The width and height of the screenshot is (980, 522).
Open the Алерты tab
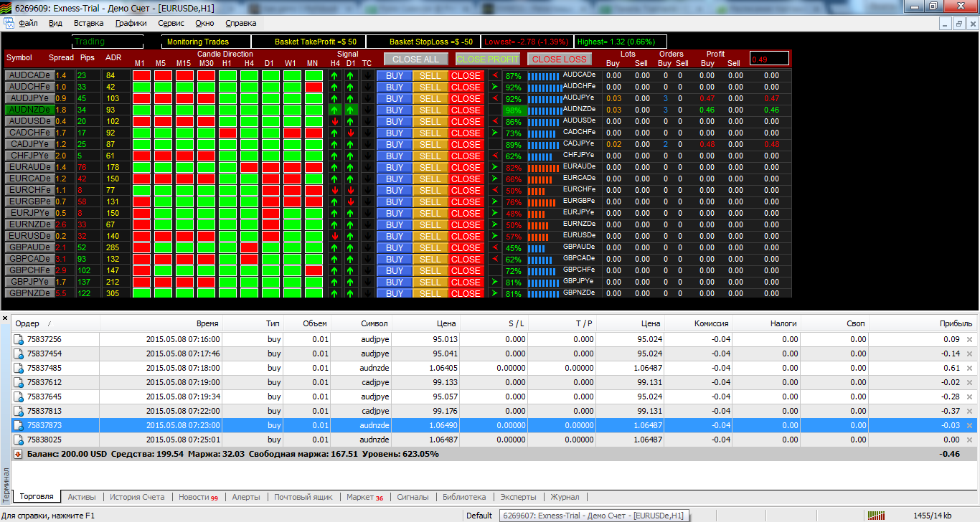tap(246, 497)
